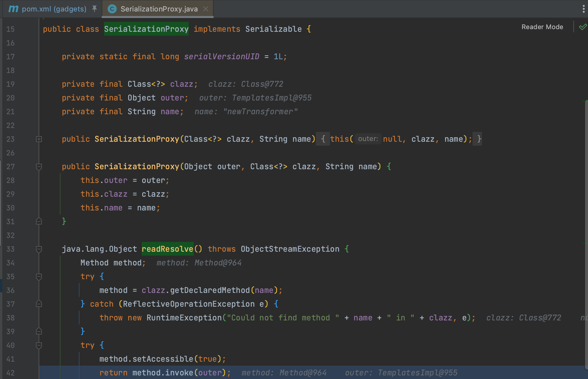Click the pin icon on pom.xml tab
This screenshot has width=588, height=379.
click(95, 9)
